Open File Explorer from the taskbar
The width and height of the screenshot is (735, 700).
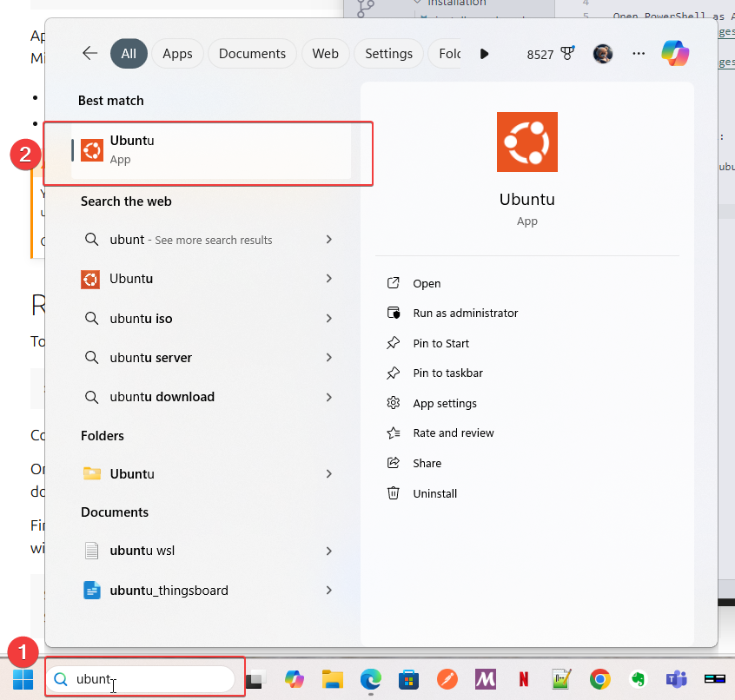click(x=333, y=679)
